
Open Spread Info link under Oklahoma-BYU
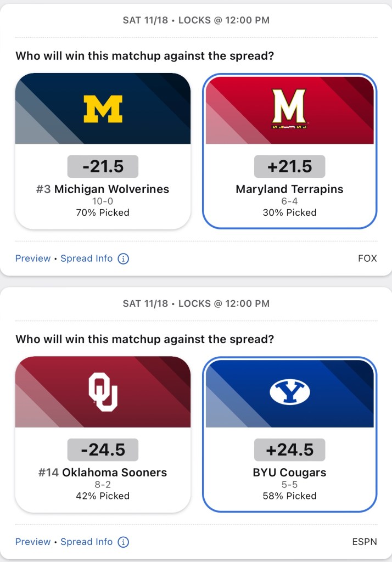point(86,542)
